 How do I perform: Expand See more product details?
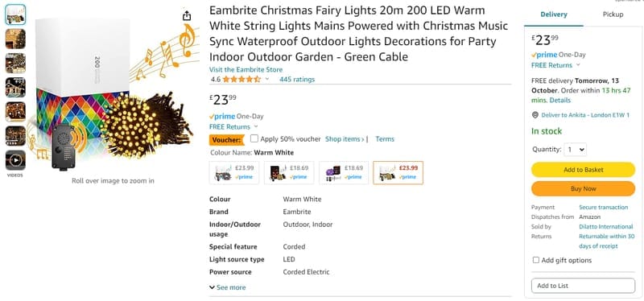click(x=228, y=287)
